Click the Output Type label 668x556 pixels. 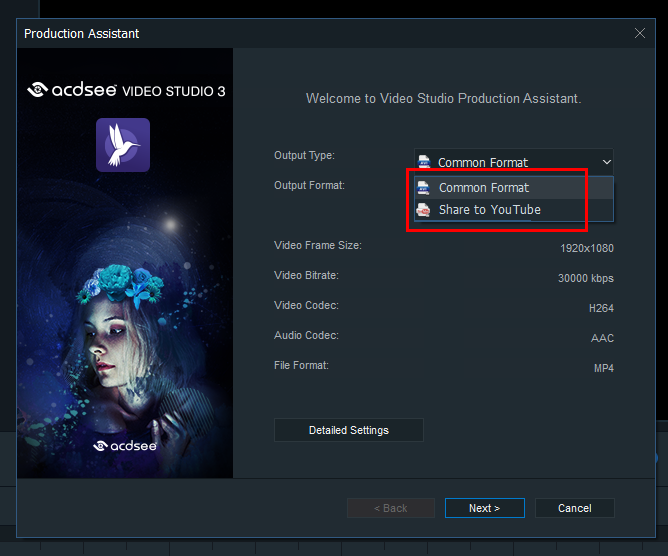coord(304,155)
